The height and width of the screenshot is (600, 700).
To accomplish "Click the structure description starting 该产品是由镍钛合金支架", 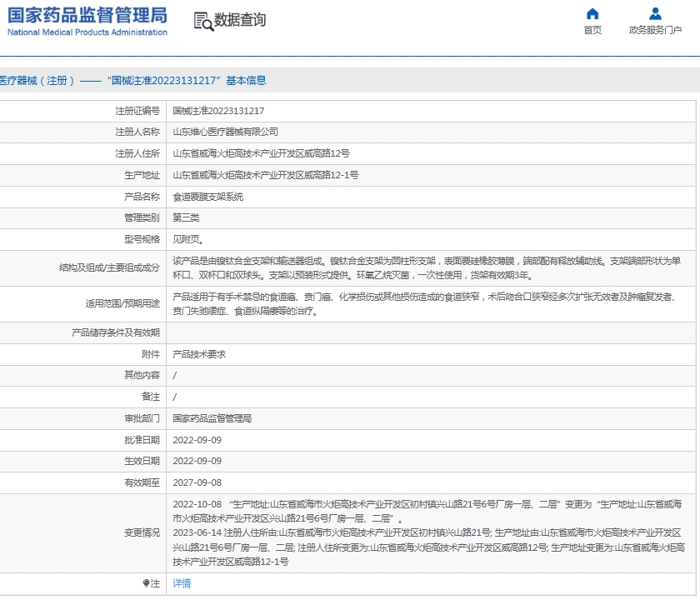I will click(x=427, y=268).
